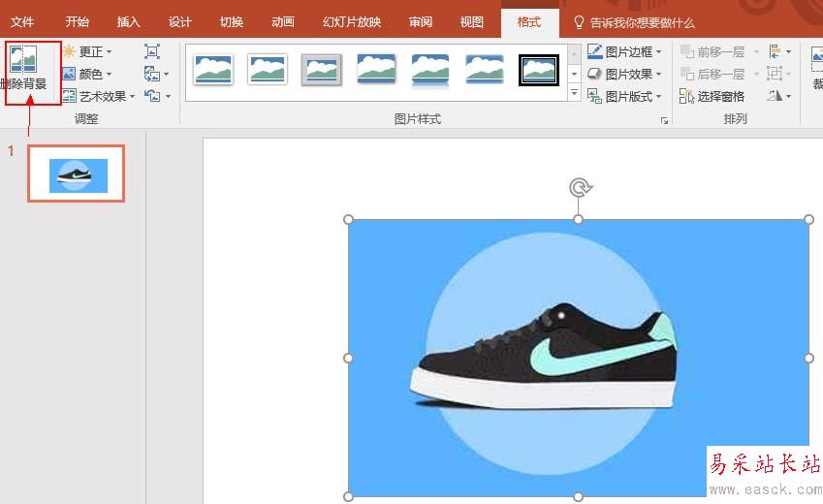Click the Align objects icon

point(775,51)
